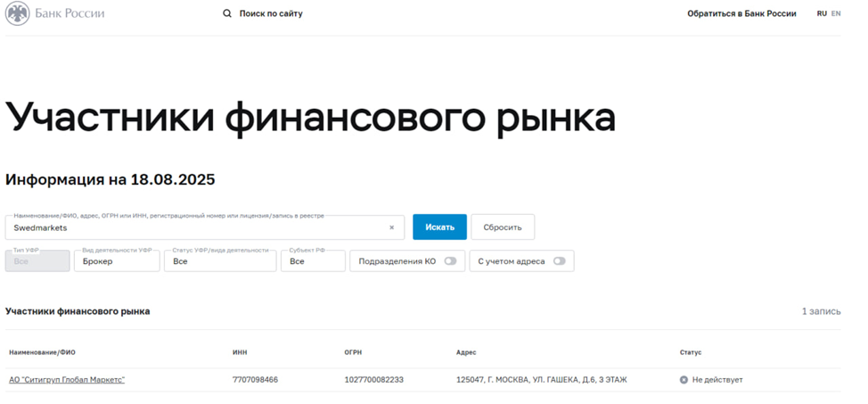Click the Bank of Russia emblem logo

(x=18, y=13)
